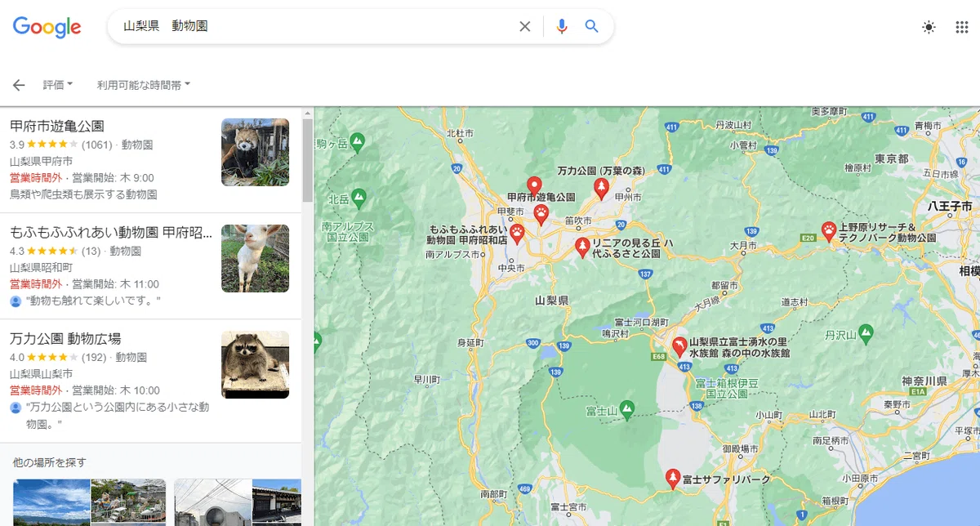980x526 pixels.
Task: Open the white goat photo thumbnail
Action: pos(255,258)
